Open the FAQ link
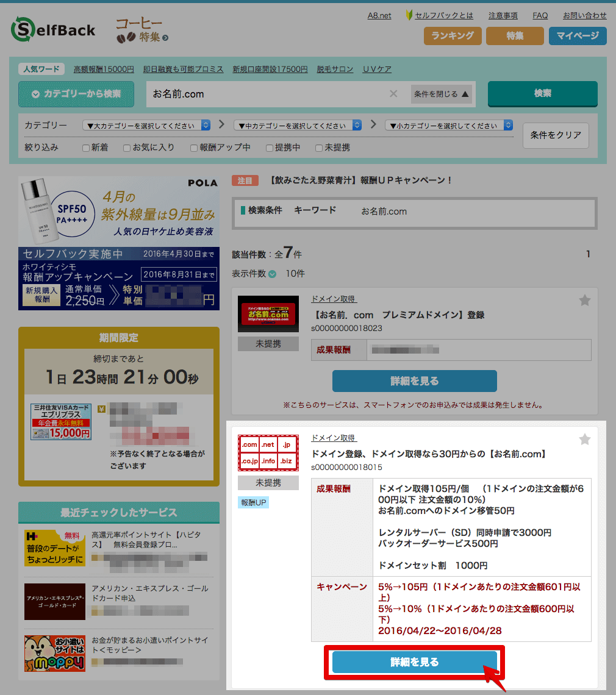 click(540, 15)
